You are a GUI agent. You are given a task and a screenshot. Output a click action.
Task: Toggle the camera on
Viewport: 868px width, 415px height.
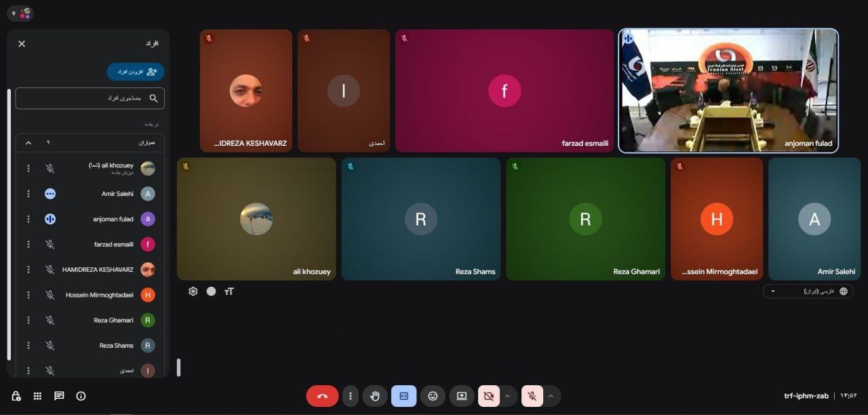488,396
